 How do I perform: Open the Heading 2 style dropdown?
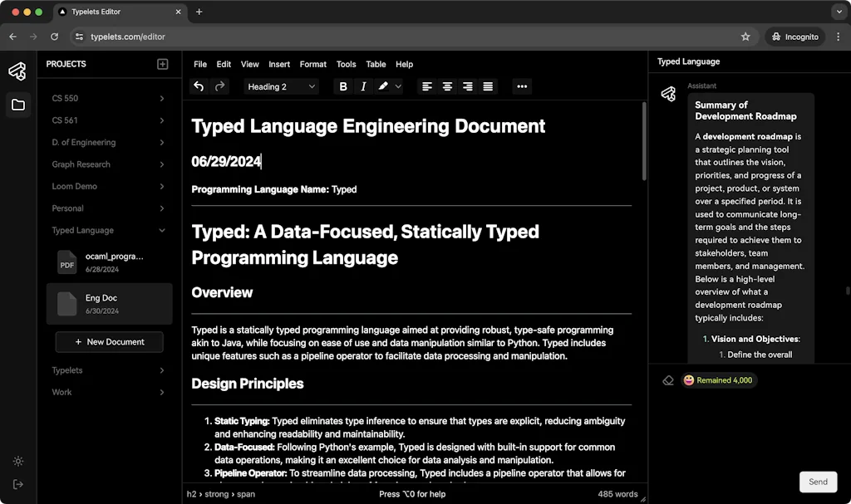pos(281,86)
